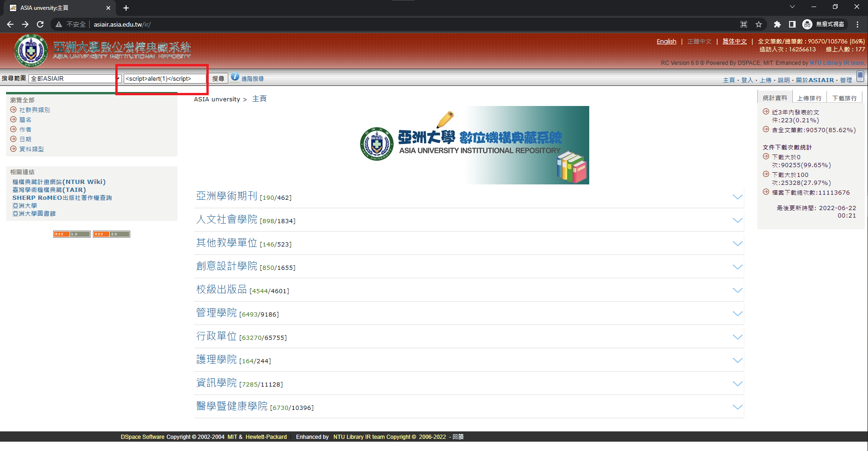Close the ASIA university tab
Image resolution: width=868 pixels, height=451 pixels.
point(108,8)
